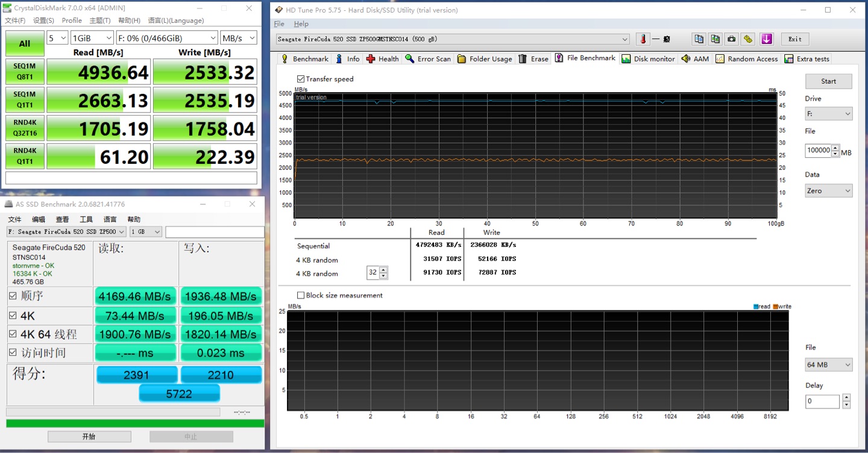Click the Exit button in HD Tune

pos(795,39)
